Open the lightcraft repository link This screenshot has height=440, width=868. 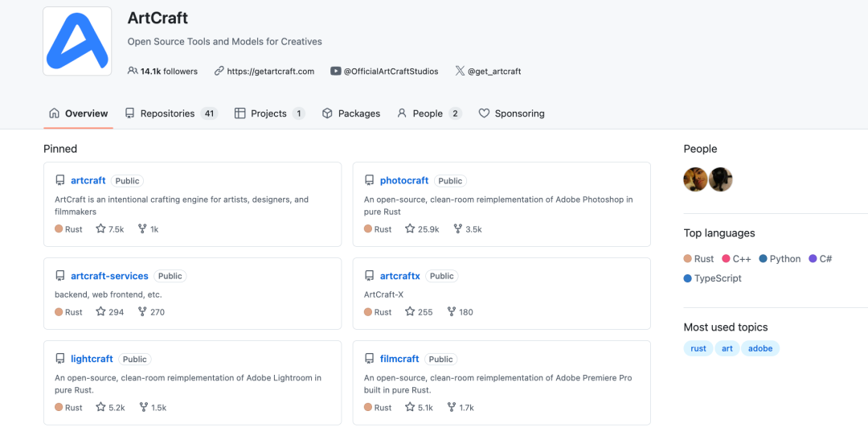92,359
